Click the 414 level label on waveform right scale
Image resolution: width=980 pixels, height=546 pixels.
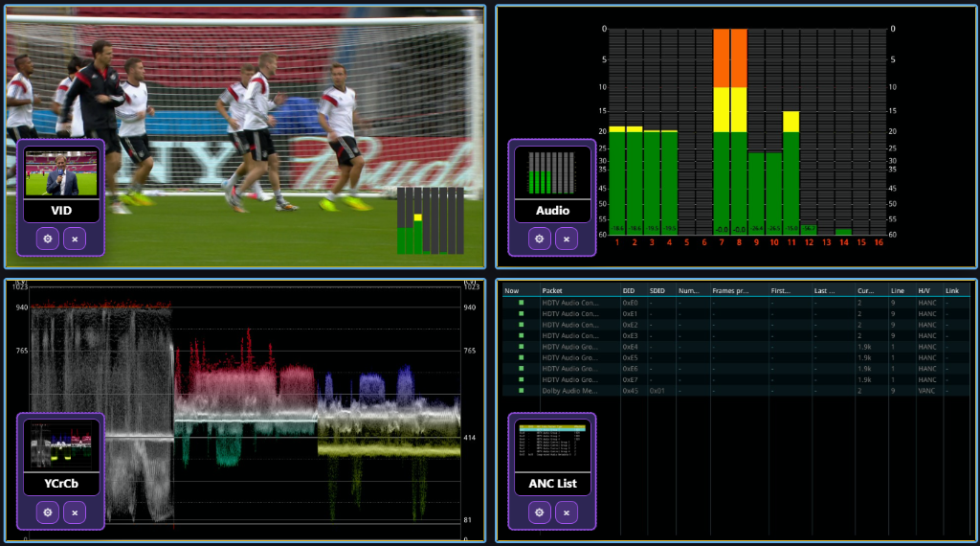pos(470,438)
